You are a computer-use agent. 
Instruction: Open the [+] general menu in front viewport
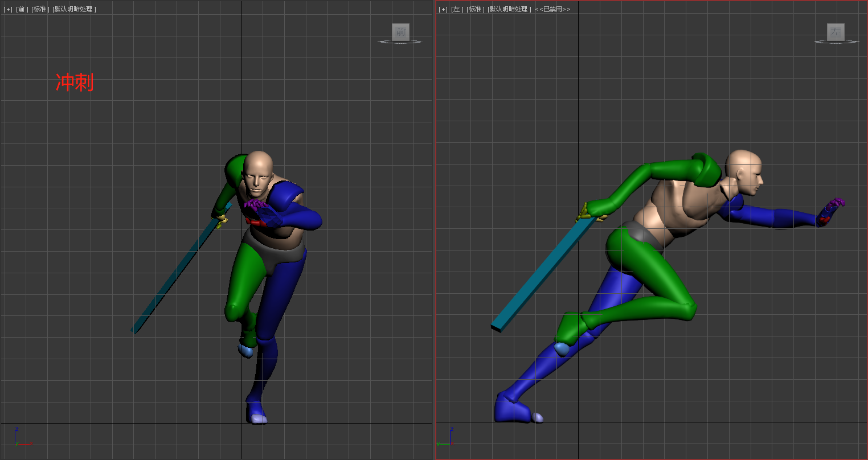(x=8, y=9)
